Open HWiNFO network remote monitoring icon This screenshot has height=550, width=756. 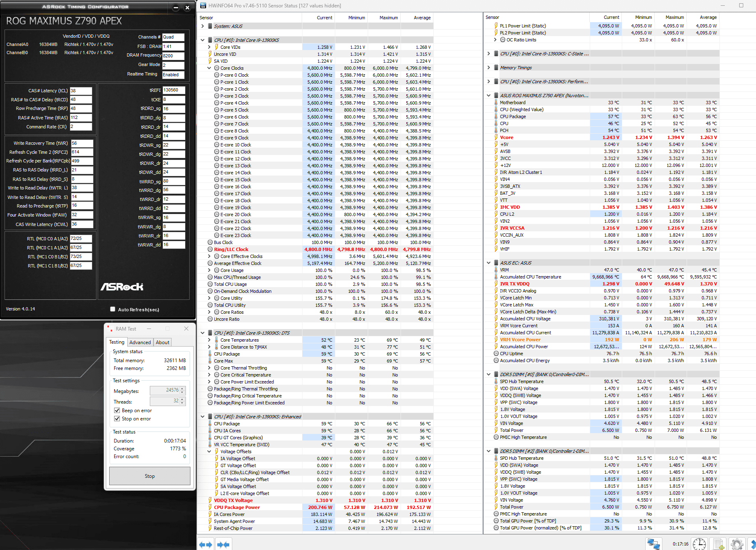click(654, 544)
